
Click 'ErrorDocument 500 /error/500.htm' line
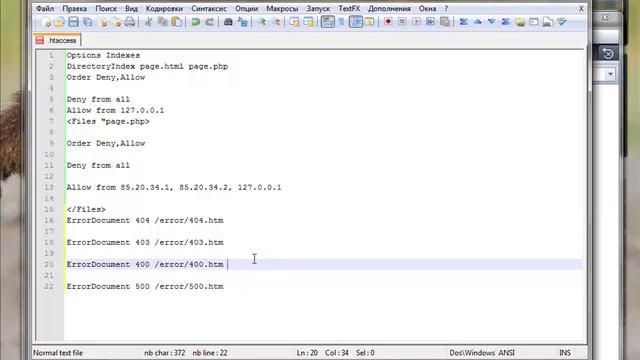[x=145, y=287]
